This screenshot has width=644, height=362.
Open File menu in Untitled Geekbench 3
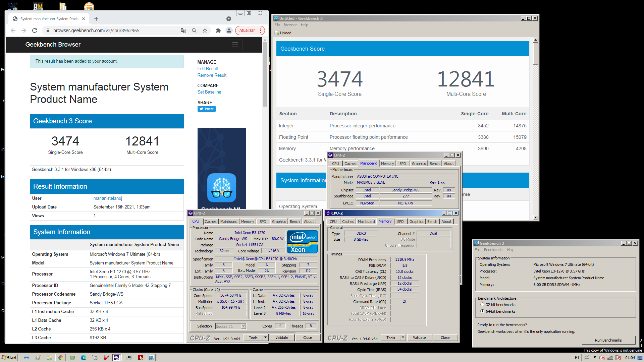pos(277,25)
